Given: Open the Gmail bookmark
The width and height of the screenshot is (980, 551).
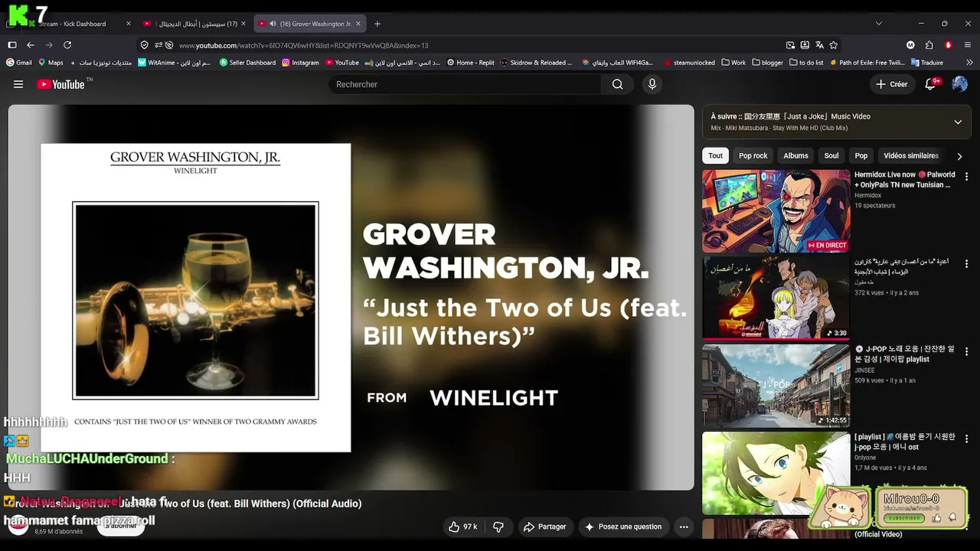Looking at the screenshot, I should 19,63.
